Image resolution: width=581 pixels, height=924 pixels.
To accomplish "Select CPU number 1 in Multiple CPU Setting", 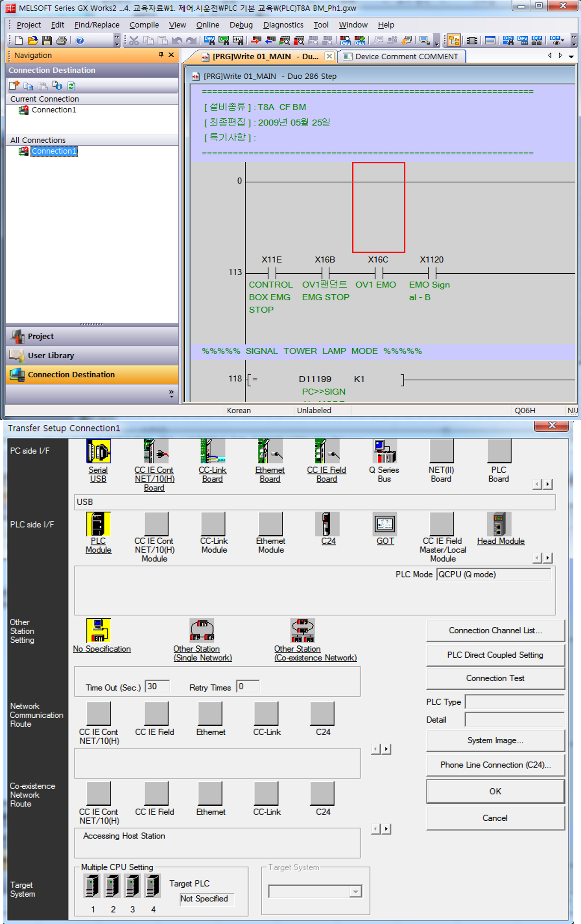I will (92, 885).
